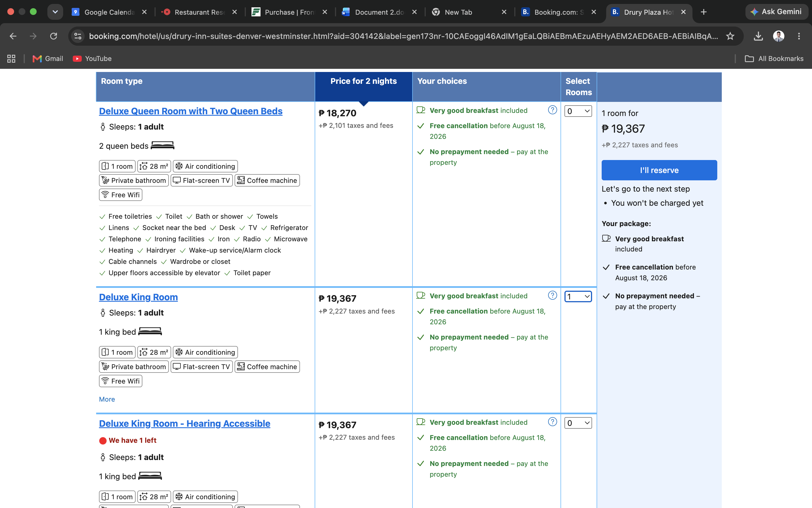
Task: Reload the current page
Action: [54, 36]
